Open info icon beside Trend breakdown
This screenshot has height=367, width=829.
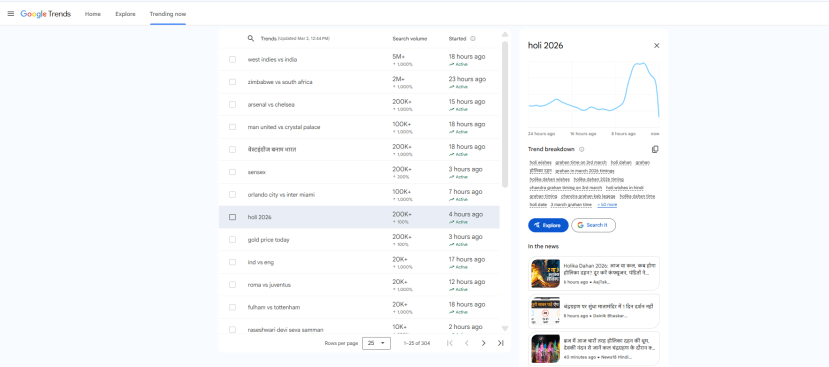tap(582, 150)
